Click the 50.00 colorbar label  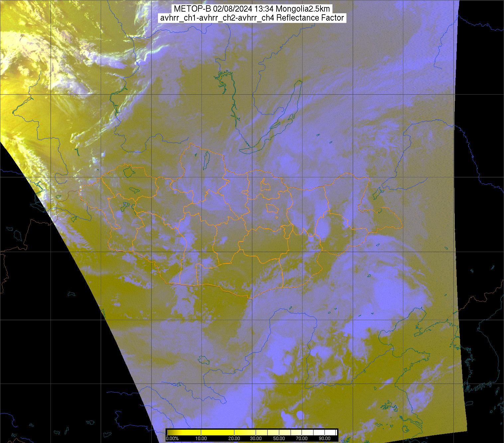pyautogui.click(x=279, y=438)
